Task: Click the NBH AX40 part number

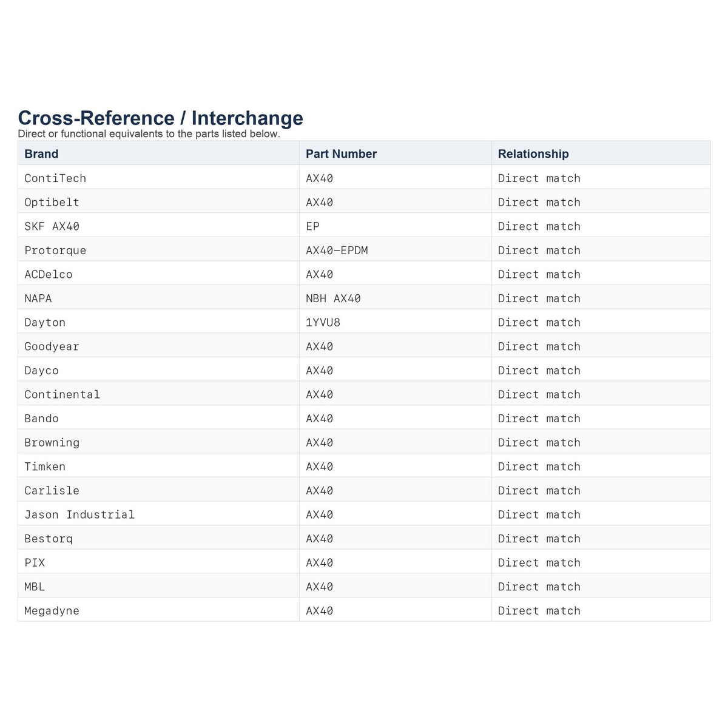Action: click(333, 298)
